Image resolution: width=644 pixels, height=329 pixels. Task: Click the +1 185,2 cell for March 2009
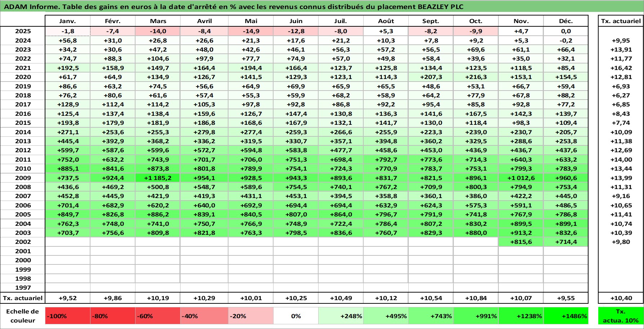[157, 178]
